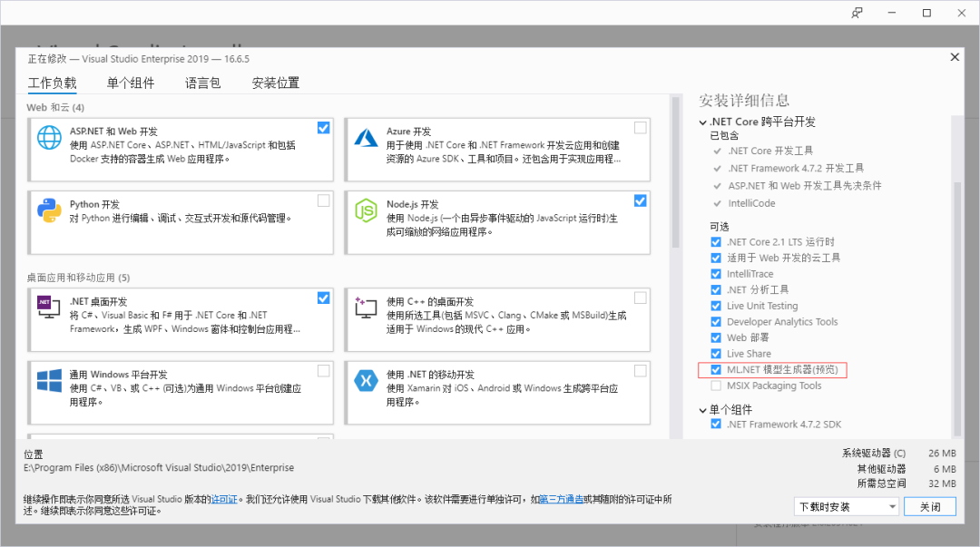Viewport: 980px width, 547px height.
Task: Switch to the 安装位置 tab
Action: (x=276, y=83)
